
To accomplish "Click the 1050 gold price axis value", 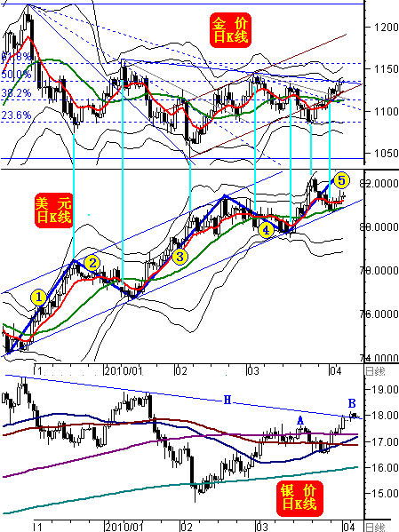I will [x=386, y=154].
